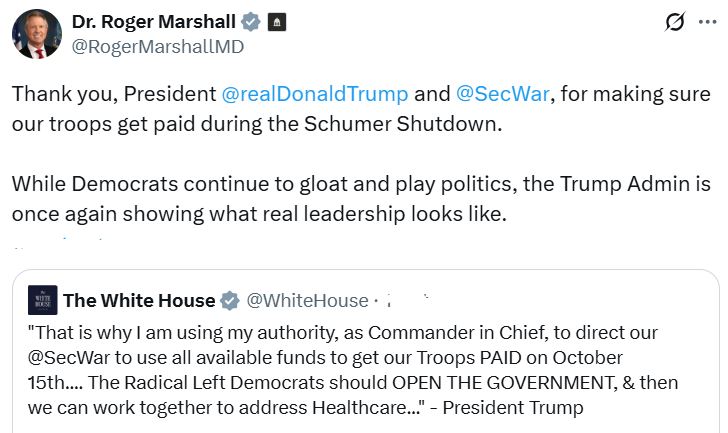Open the Dr. Roger Marshall display name

pos(155,21)
